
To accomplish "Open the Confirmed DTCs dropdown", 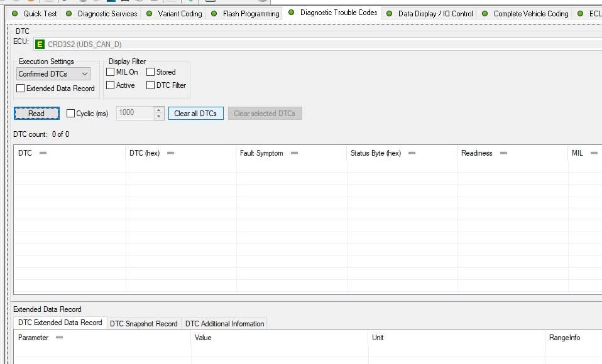I will (x=53, y=74).
